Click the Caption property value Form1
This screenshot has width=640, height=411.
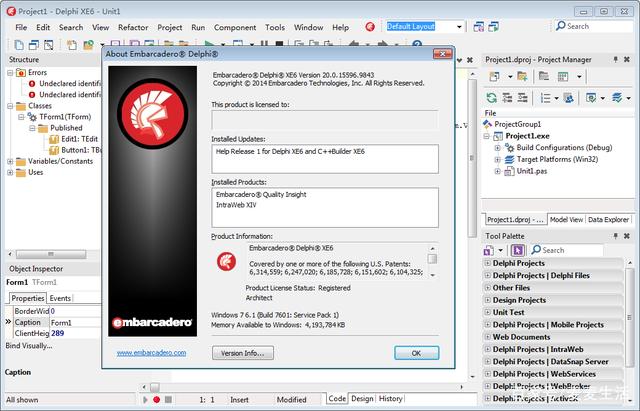(75, 323)
